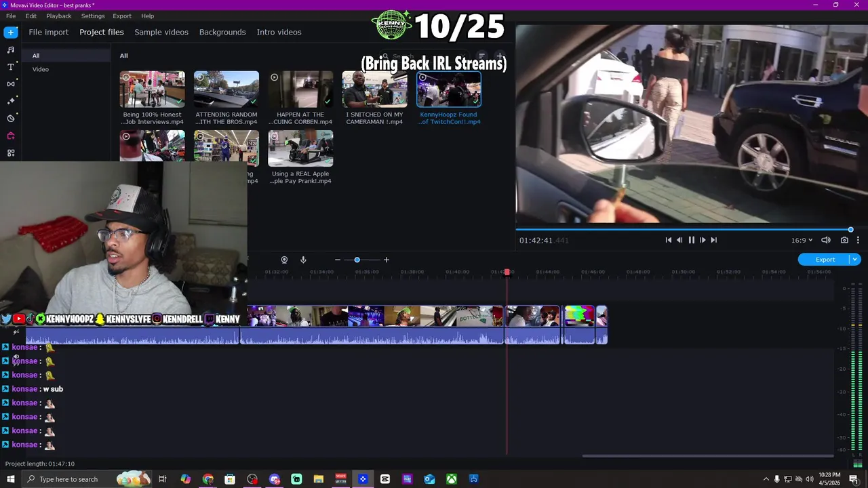Open the Sounds music-note sidebar icon
The width and height of the screenshot is (868, 488).
10,49
